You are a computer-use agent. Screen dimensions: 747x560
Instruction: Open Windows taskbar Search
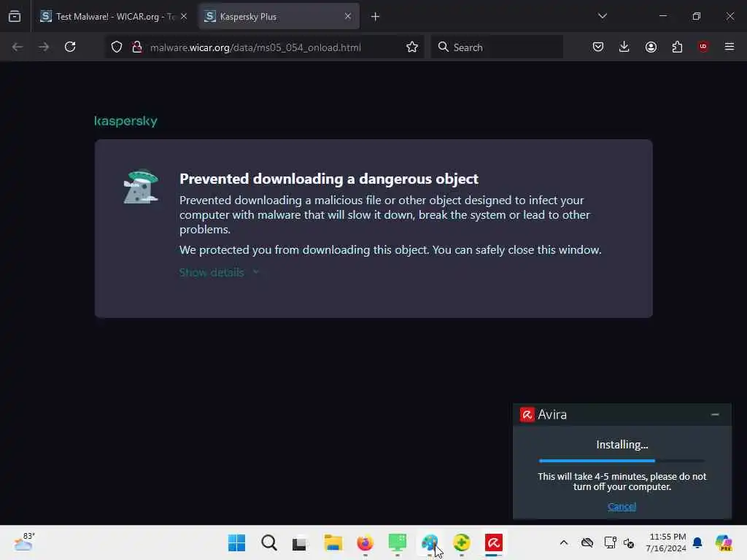click(269, 542)
